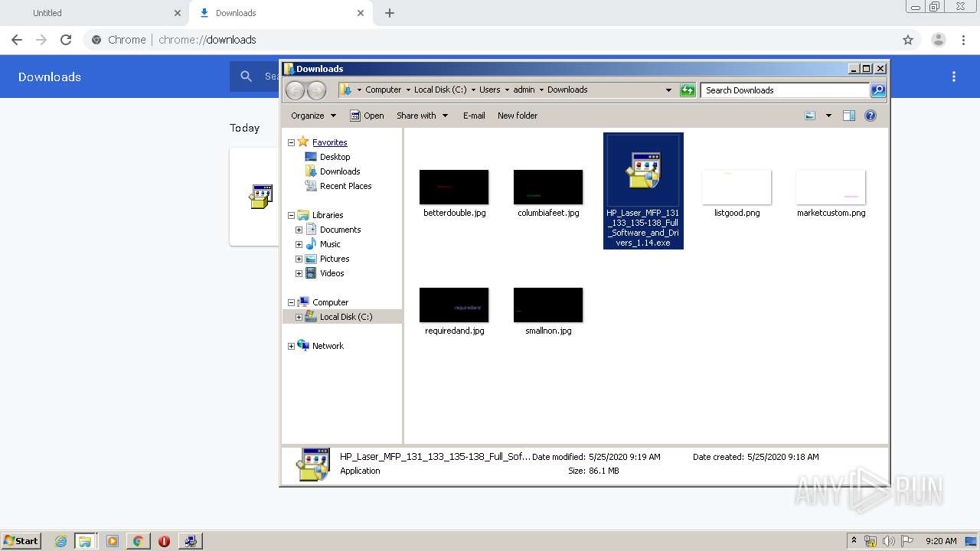Click the Open toolbar button
Image resolution: width=980 pixels, height=551 pixels.
coord(367,116)
